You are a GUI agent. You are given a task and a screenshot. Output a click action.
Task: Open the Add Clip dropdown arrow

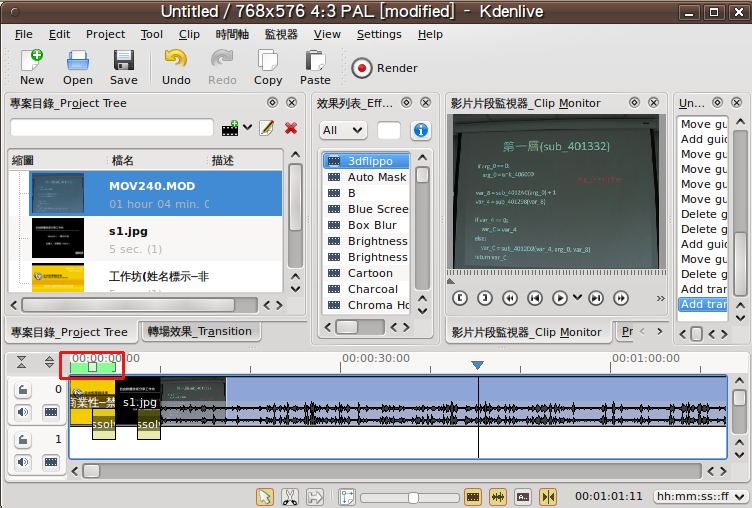(247, 128)
